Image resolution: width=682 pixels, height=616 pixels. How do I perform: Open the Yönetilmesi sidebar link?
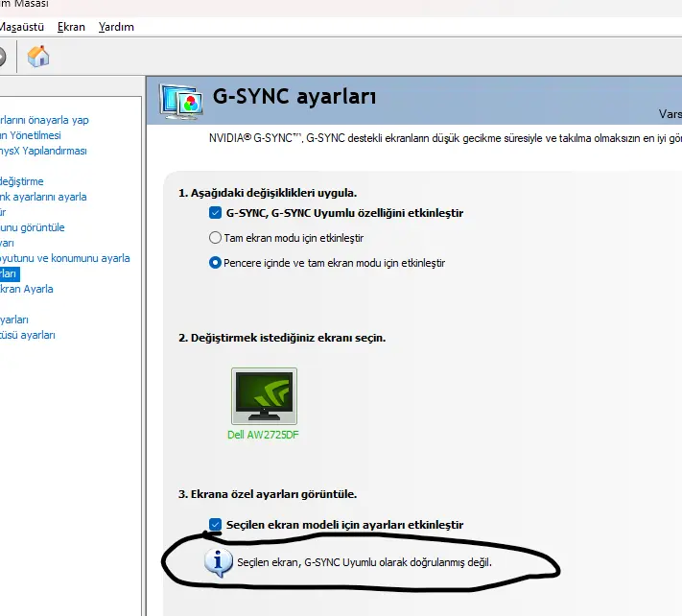31,135
